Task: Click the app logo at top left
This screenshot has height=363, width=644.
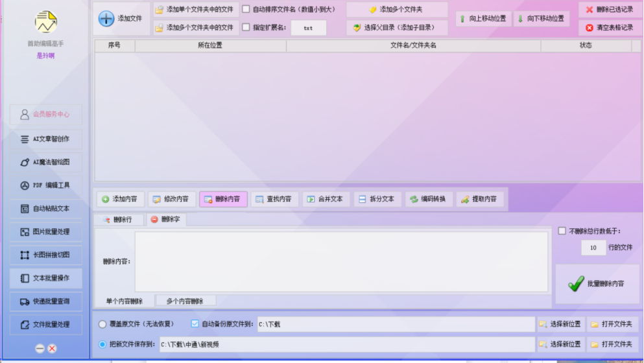Action: tap(45, 22)
